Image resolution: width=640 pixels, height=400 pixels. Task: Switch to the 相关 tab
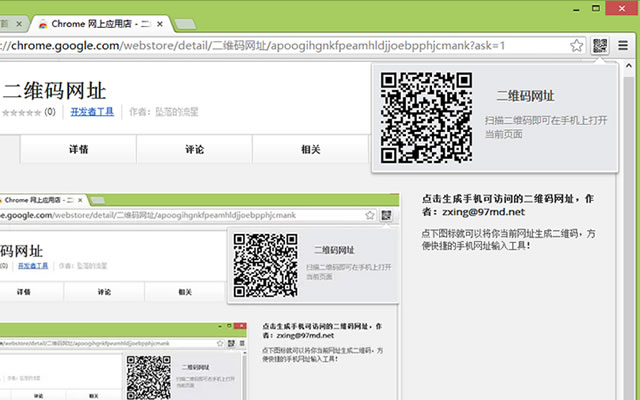point(310,149)
